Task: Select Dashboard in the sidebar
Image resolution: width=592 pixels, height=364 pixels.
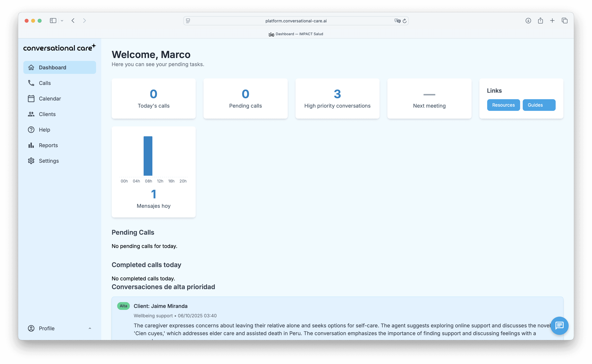Action: (60, 67)
